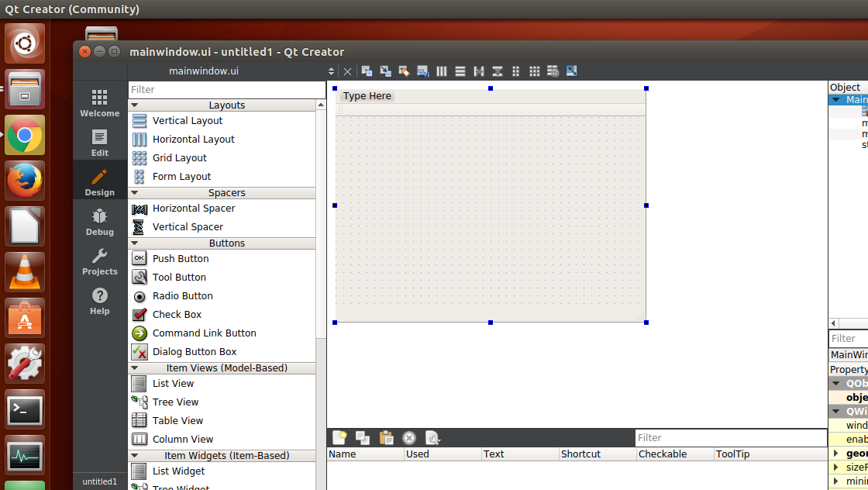The image size is (868, 490).
Task: Click the Edit Widgets toolbar icon
Action: 367,71
